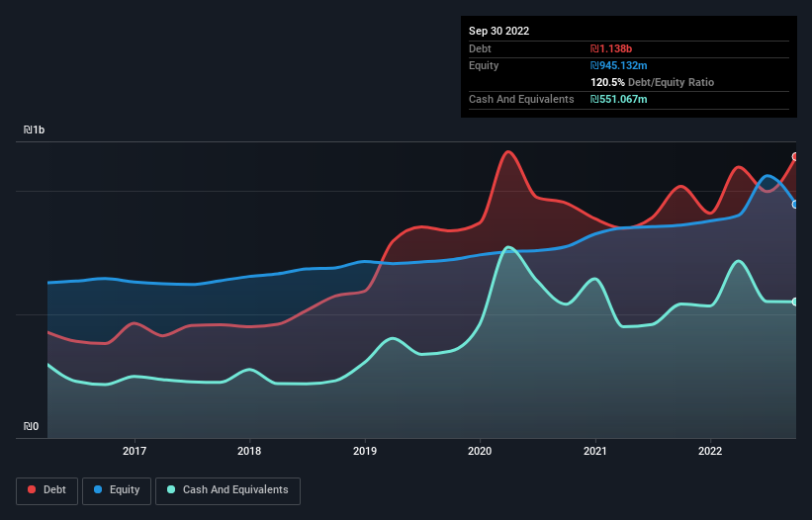
Task: Toggle the Equity series legend button
Action: (x=118, y=490)
